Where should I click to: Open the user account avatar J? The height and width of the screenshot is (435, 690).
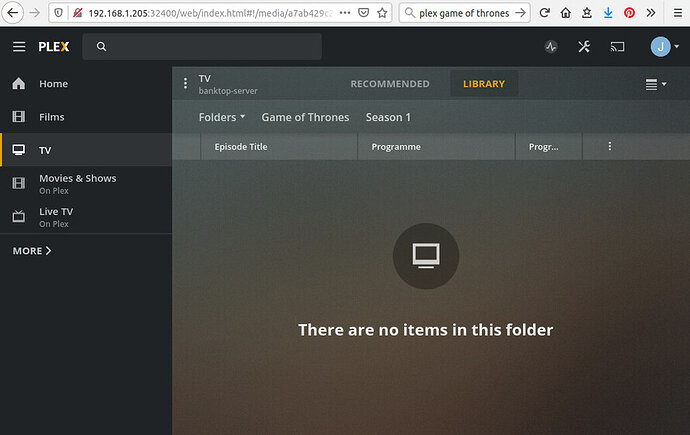coord(661,47)
